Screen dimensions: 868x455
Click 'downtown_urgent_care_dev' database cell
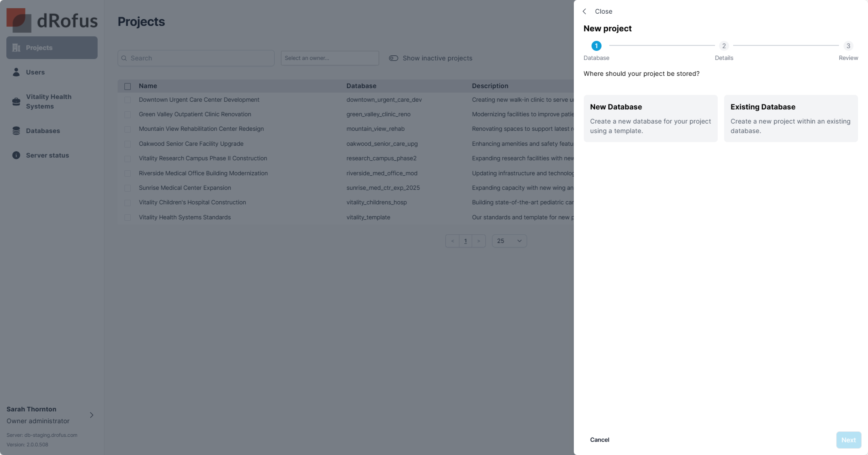[x=384, y=100]
